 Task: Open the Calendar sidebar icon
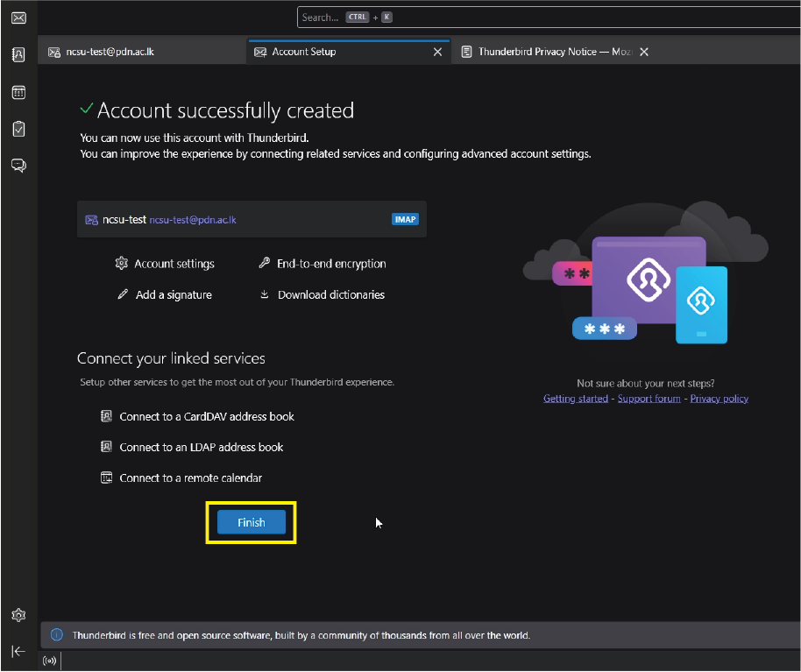(x=18, y=92)
